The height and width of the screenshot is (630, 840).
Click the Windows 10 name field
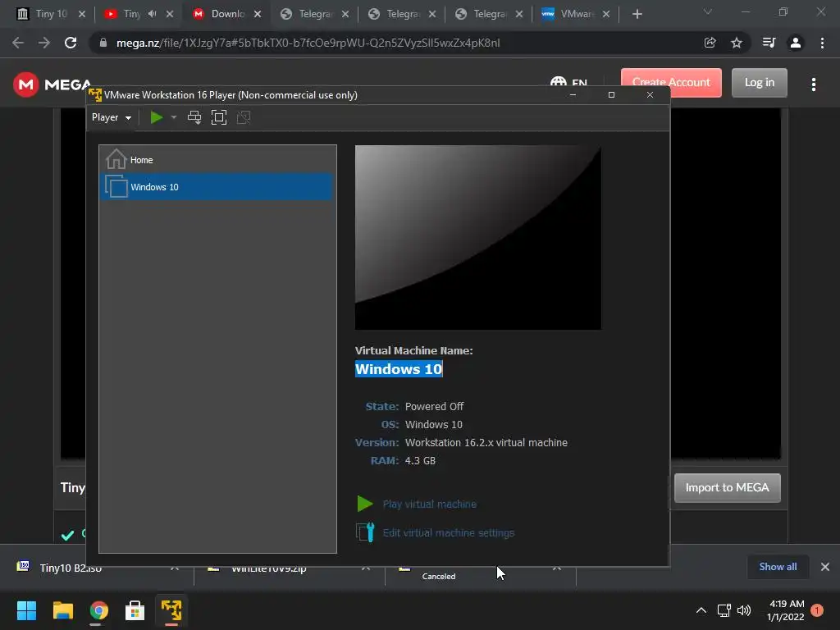coord(399,369)
